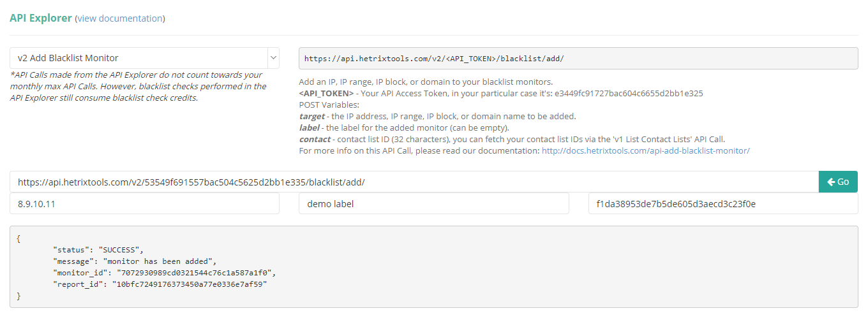Click the italic API calls credits note

138,87
